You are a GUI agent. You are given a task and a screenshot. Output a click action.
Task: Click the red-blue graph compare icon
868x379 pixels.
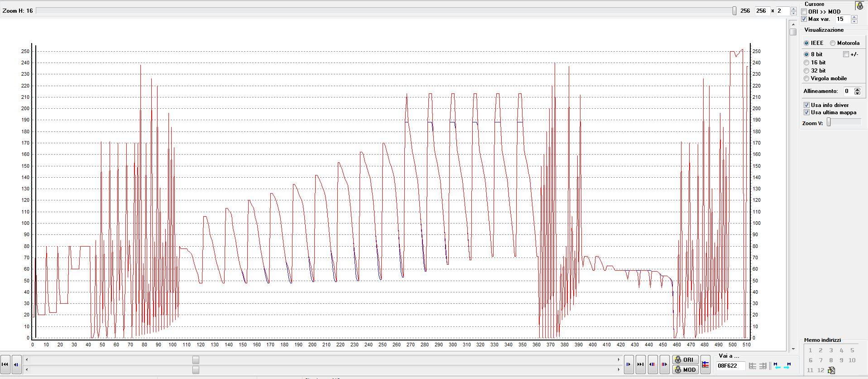(705, 364)
